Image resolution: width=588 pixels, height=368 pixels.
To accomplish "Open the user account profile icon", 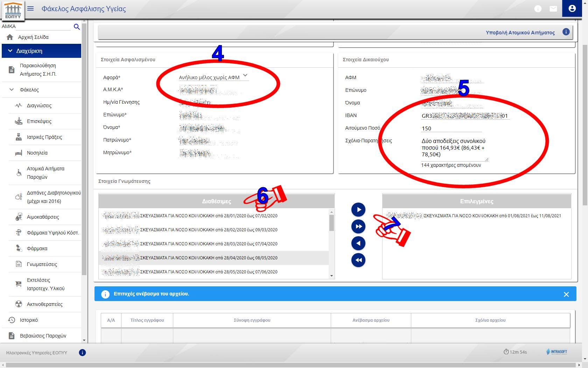I will pyautogui.click(x=572, y=8).
